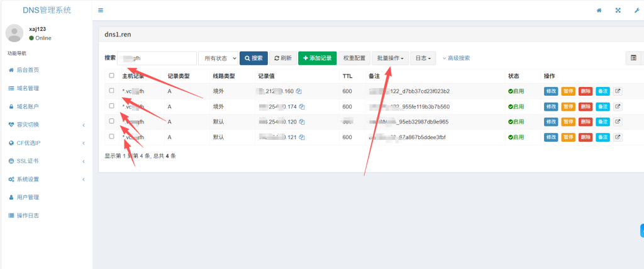This screenshot has width=644, height=269.
Task: Click the 线路类型 column header
Action: (223, 76)
